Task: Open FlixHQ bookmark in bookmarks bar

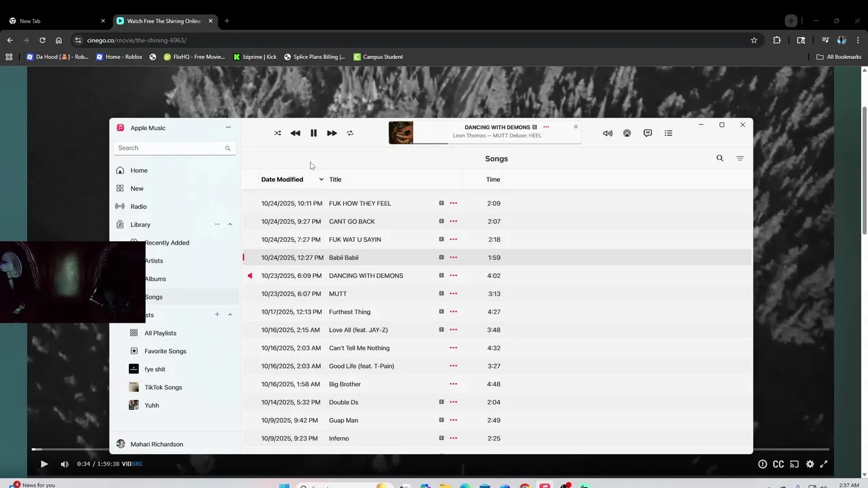Action: [x=194, y=57]
